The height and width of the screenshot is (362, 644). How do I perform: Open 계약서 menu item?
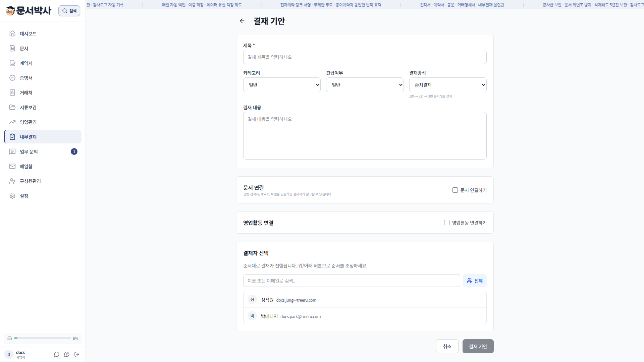pos(43,63)
